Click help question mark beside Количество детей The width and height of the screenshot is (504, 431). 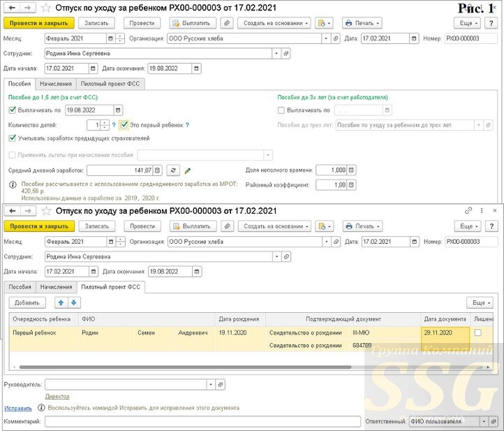point(114,125)
